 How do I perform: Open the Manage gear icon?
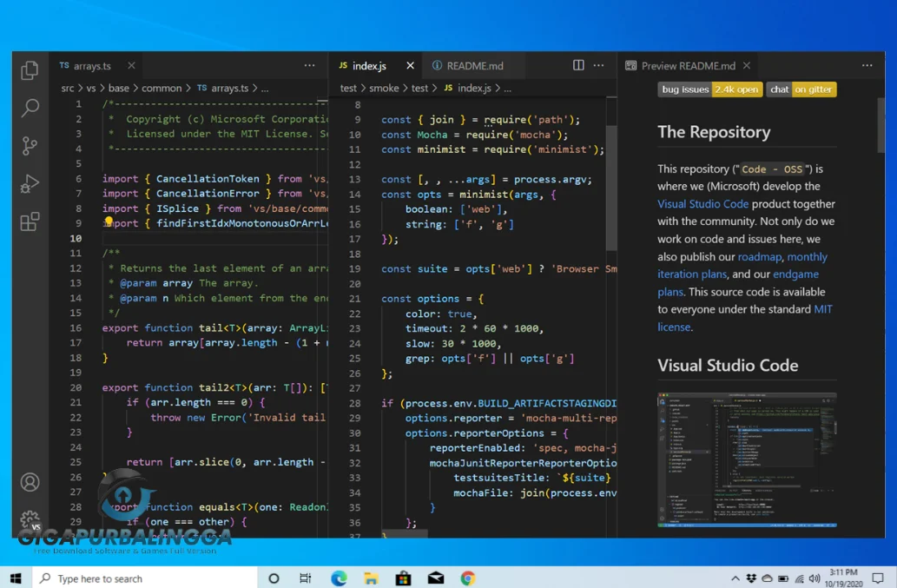[30, 520]
